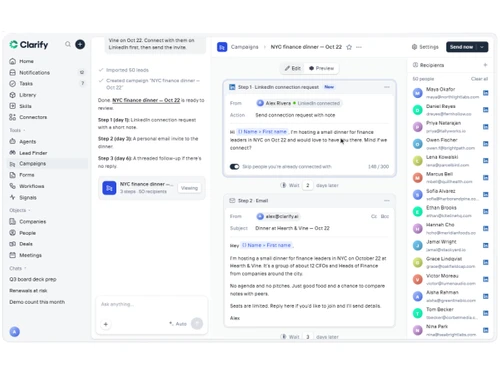
Task: Click the round send button in chat input
Action: coord(197,323)
